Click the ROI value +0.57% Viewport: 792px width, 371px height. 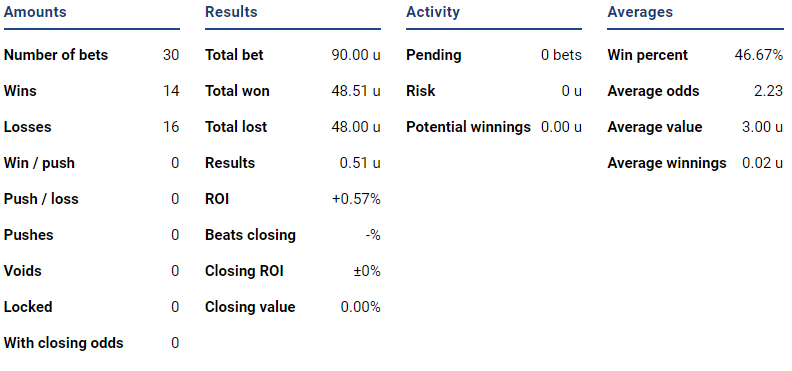[x=356, y=199]
